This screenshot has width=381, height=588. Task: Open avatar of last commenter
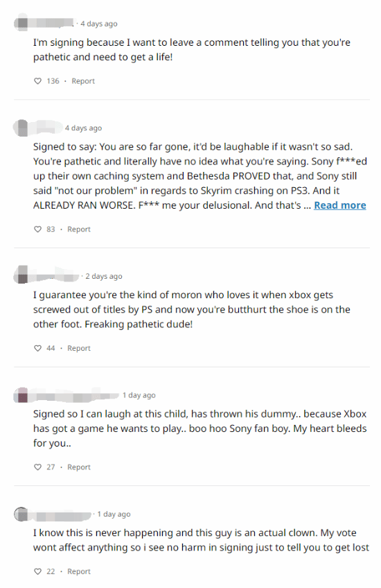21,514
